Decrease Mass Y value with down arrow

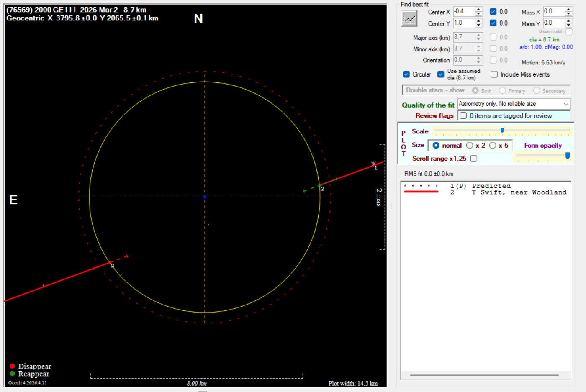(568, 26)
